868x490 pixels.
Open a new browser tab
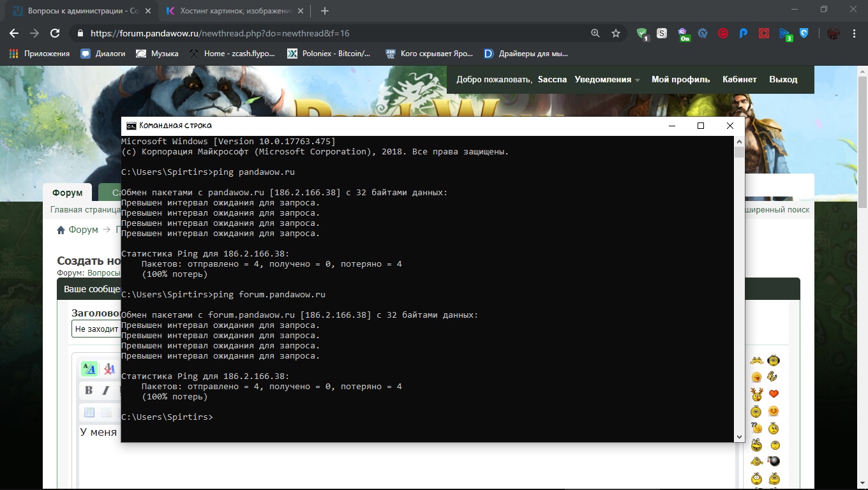(325, 11)
